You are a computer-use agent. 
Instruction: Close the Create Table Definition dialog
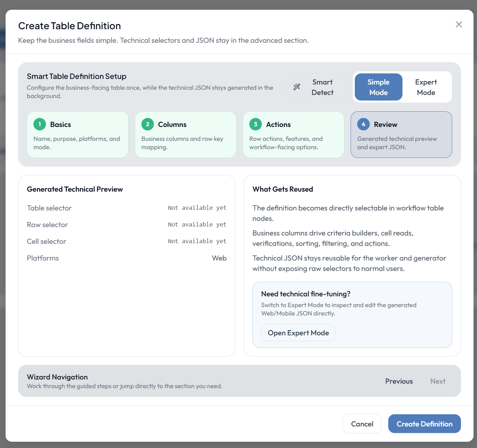point(459,24)
